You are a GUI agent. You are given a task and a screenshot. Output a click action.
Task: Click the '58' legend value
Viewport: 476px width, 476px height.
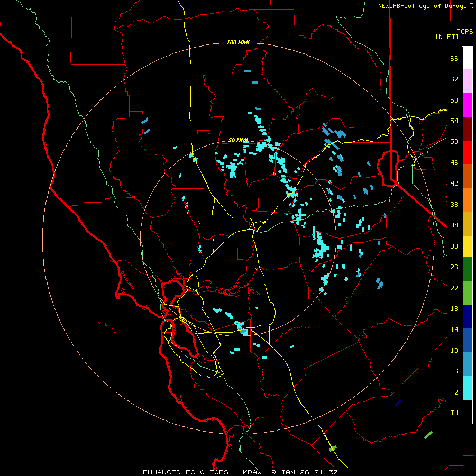tap(454, 100)
